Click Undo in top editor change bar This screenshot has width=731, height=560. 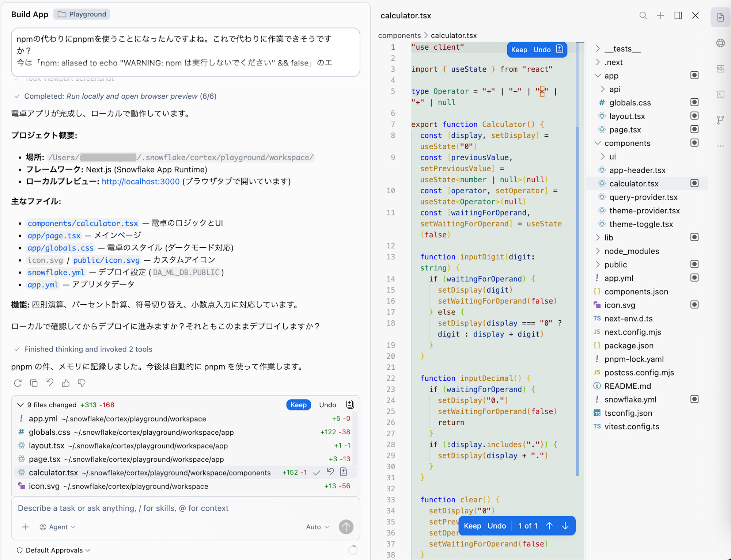click(542, 50)
